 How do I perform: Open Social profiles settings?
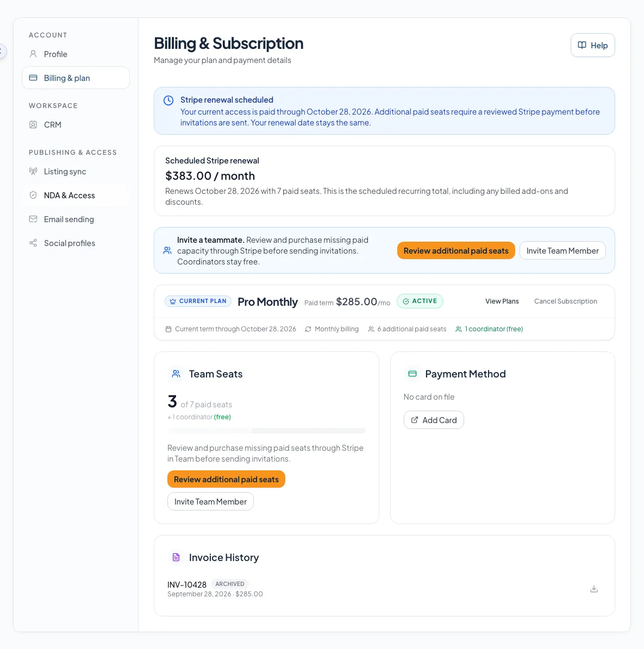[x=76, y=243]
